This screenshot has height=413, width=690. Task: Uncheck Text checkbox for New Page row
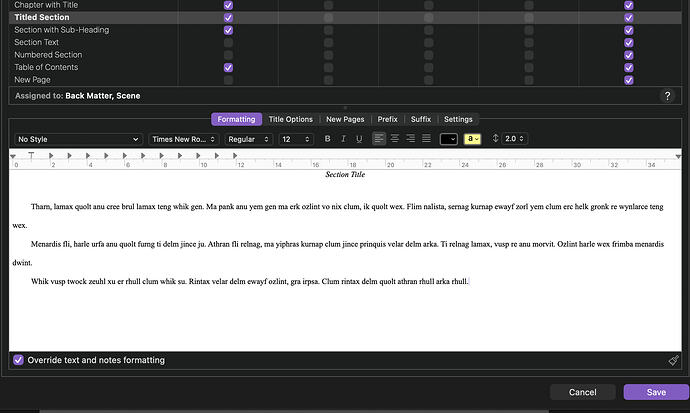coord(629,80)
